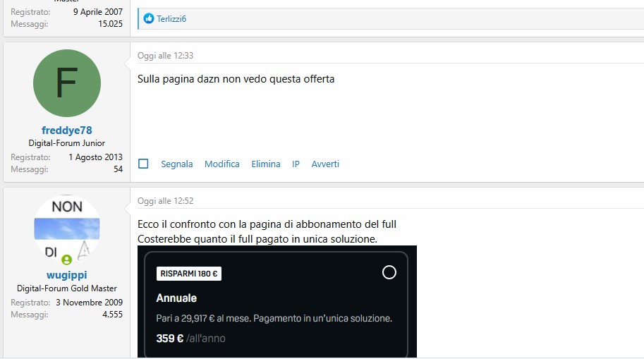
Task: Click the thumbs-up like icon beside Terlizzi6
Action: [149, 18]
